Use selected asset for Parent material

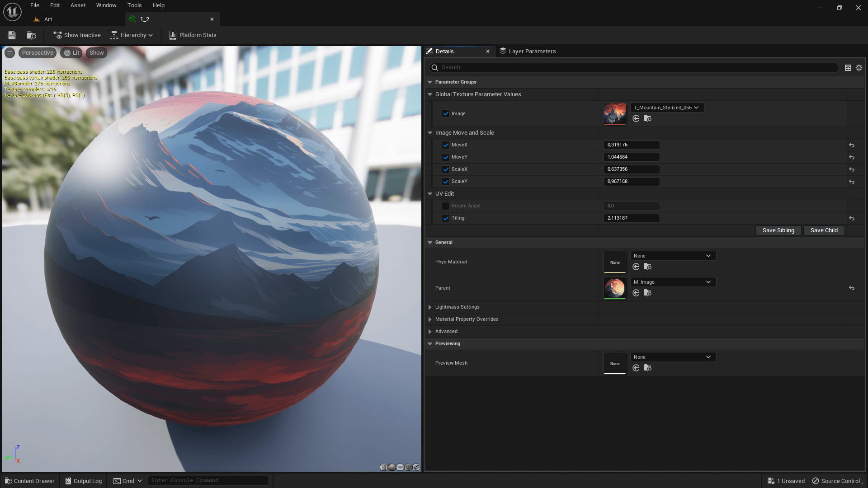(x=636, y=293)
